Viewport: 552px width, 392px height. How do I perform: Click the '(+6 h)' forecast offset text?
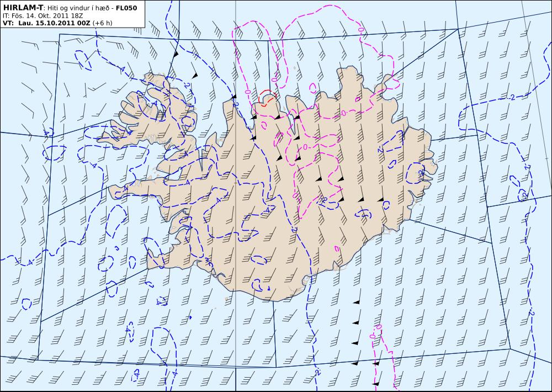point(103,23)
